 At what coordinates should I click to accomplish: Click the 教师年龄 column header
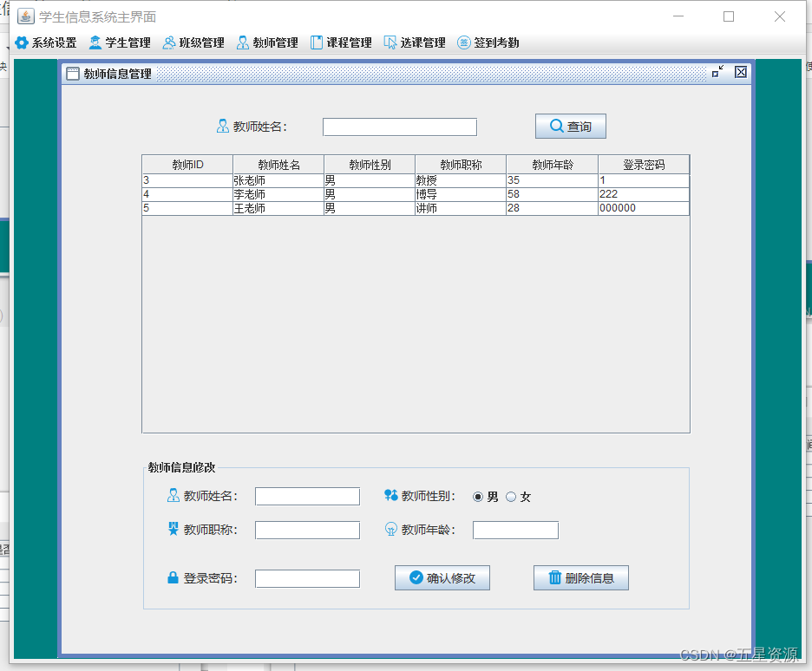coord(553,165)
